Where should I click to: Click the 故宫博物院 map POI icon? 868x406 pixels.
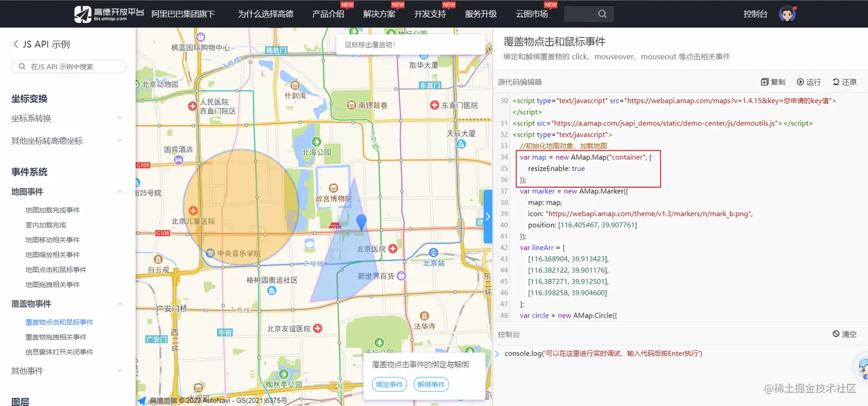[333, 188]
